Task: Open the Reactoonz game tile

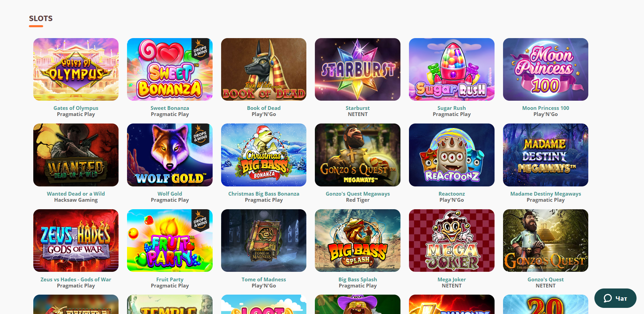Action: tap(452, 155)
